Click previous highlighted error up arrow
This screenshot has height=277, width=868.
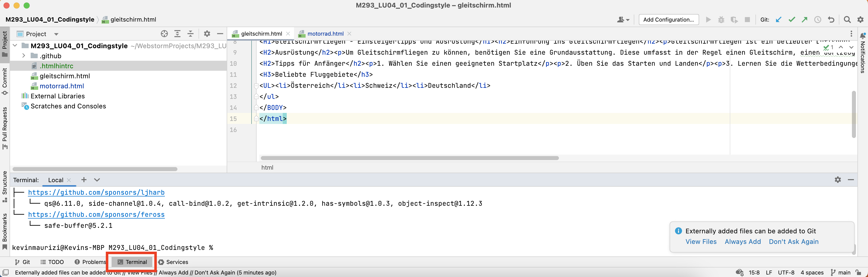841,47
